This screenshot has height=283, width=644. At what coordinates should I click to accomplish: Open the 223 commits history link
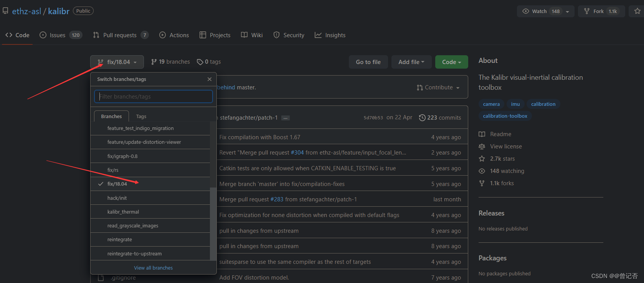[440, 118]
